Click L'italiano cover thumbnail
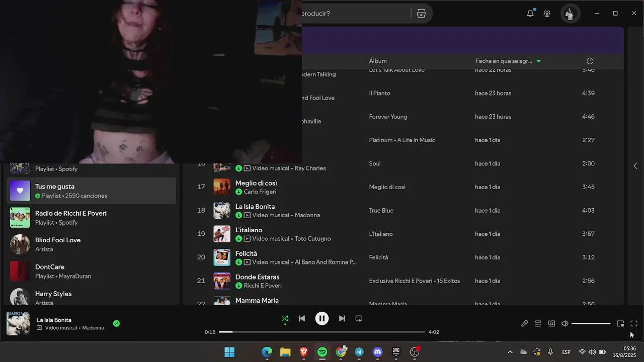Screen dimensions: 644x362 (x=222, y=234)
